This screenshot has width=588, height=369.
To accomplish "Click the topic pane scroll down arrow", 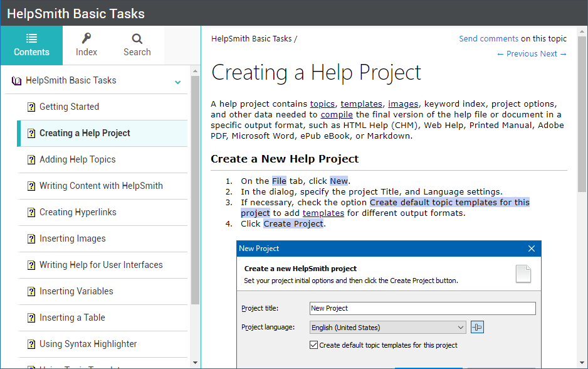I will tap(582, 363).
